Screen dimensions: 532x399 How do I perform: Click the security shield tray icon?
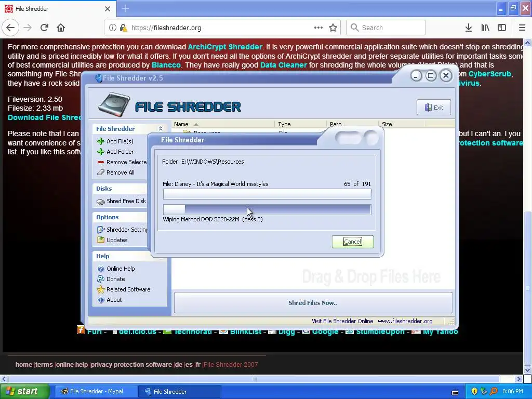point(474,391)
